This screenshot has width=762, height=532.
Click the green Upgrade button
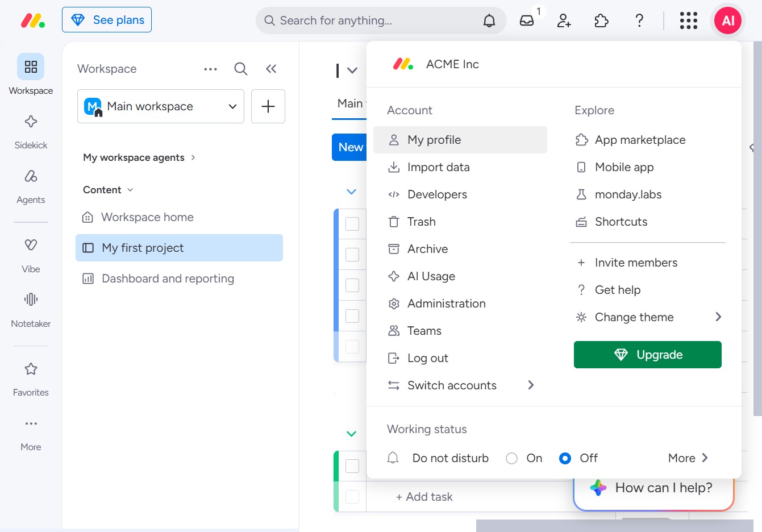point(648,355)
